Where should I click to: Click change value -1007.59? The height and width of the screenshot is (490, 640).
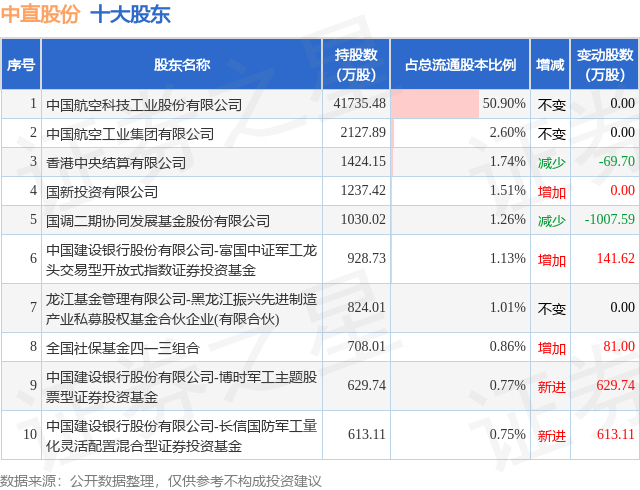click(x=609, y=219)
